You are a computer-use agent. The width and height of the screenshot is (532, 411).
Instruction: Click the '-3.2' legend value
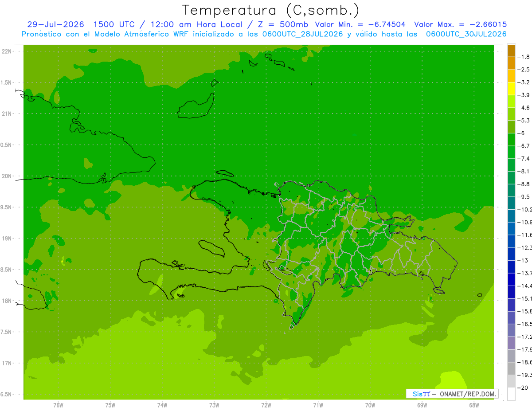point(524,82)
